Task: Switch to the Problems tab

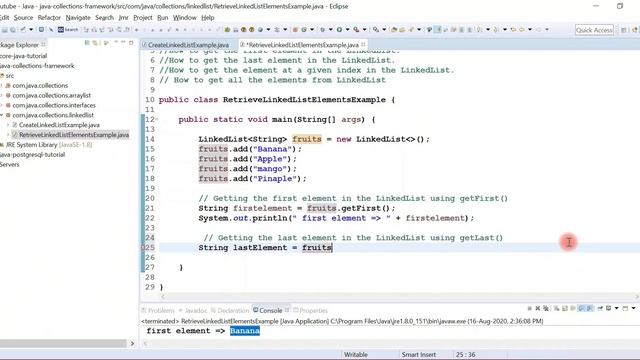Action: [x=158, y=310]
